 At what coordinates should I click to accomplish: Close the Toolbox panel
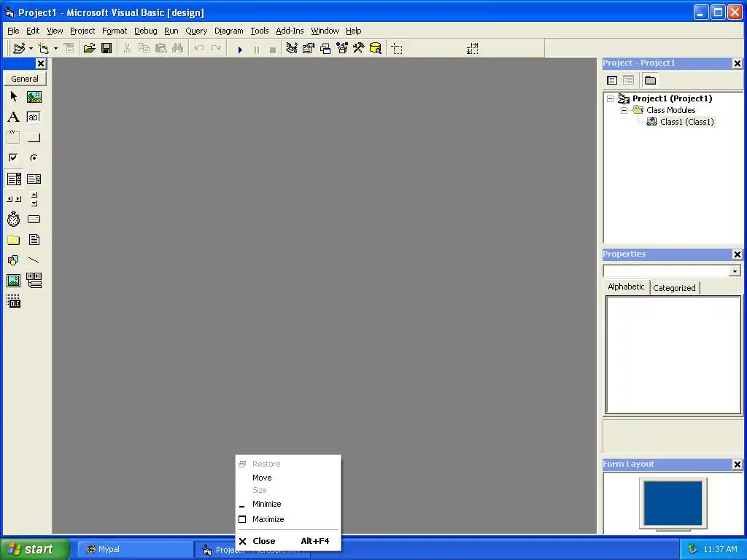click(x=41, y=63)
